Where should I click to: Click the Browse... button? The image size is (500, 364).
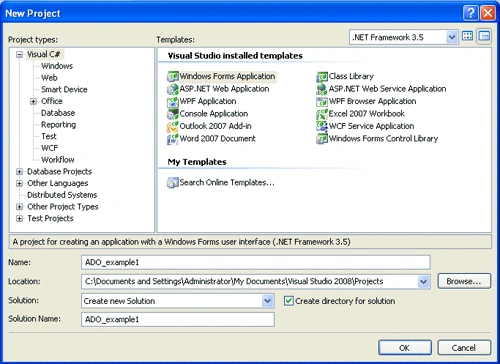[x=464, y=281]
